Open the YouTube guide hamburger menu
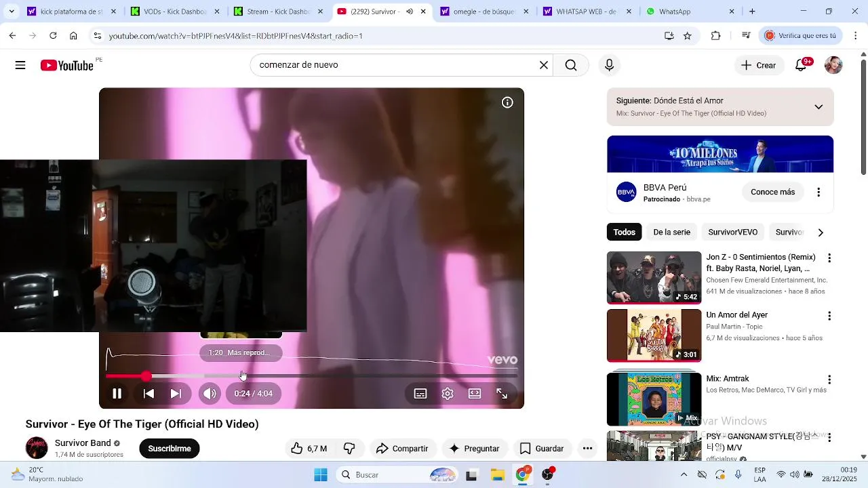Viewport: 868px width, 488px height. [20, 65]
